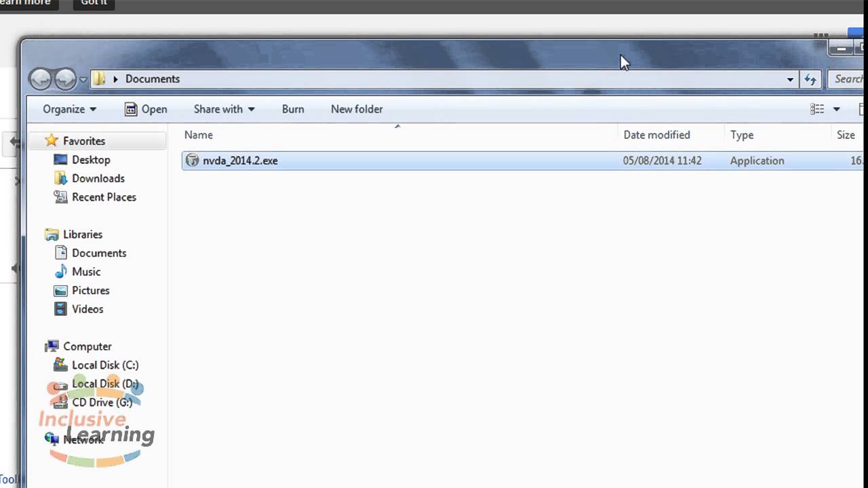Click the Videos library icon
Image resolution: width=868 pixels, height=488 pixels.
60,309
